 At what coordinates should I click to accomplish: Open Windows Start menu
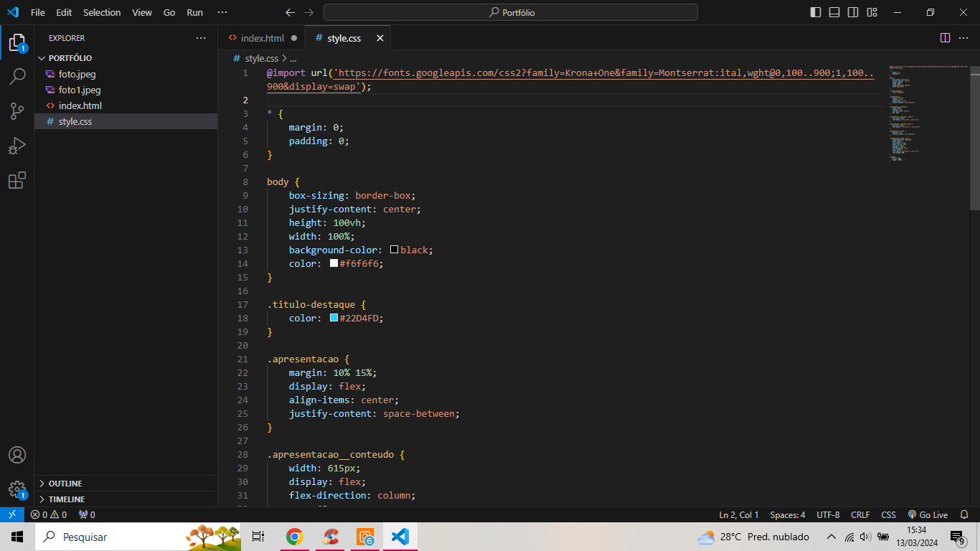17,537
